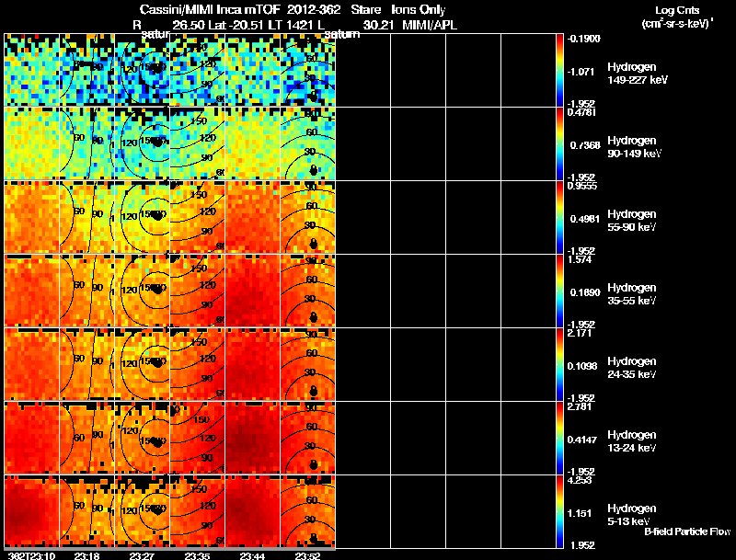Screen dimensions: 736x560
Task: Click the 2.781 color scale maximum
Action: (580, 406)
